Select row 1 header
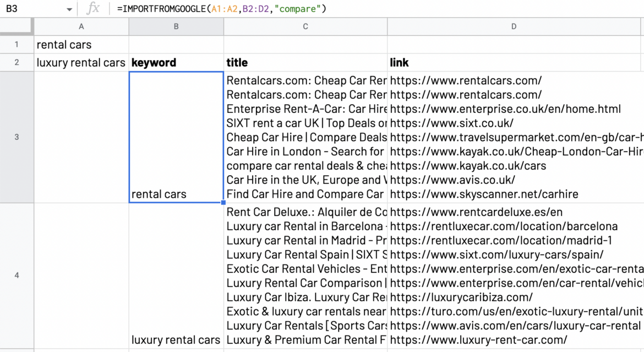 pos(17,45)
